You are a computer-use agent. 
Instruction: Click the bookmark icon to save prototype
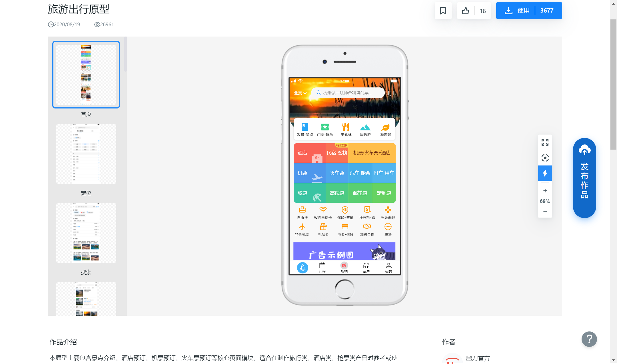(443, 11)
